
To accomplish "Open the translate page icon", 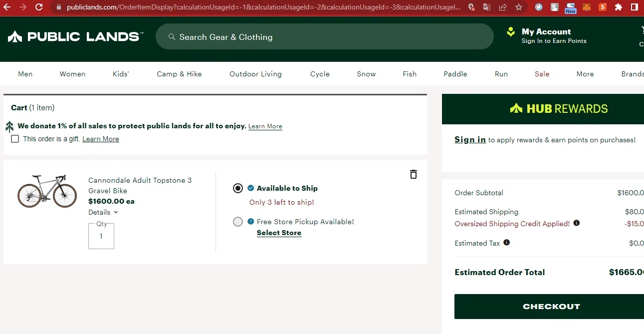I will pos(487,7).
